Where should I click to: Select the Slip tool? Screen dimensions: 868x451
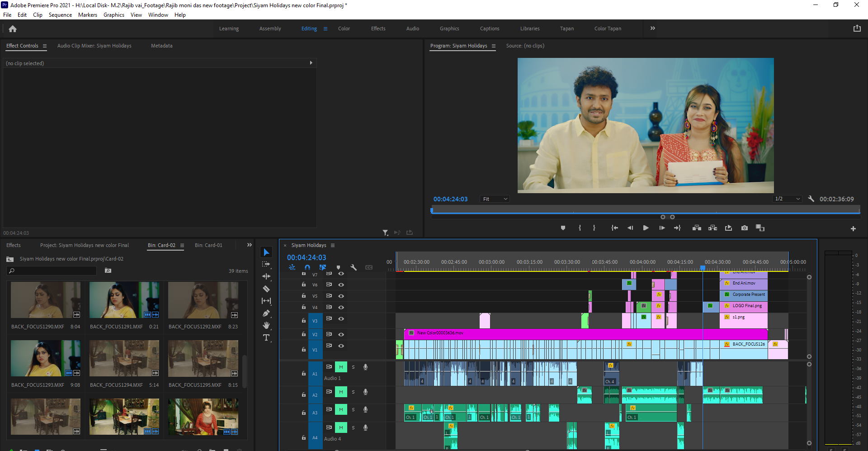pos(266,301)
